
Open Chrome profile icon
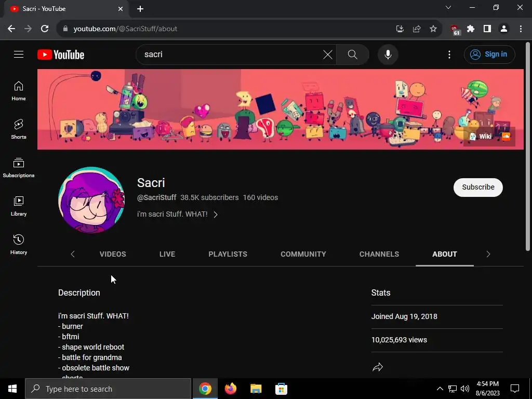[x=504, y=29]
